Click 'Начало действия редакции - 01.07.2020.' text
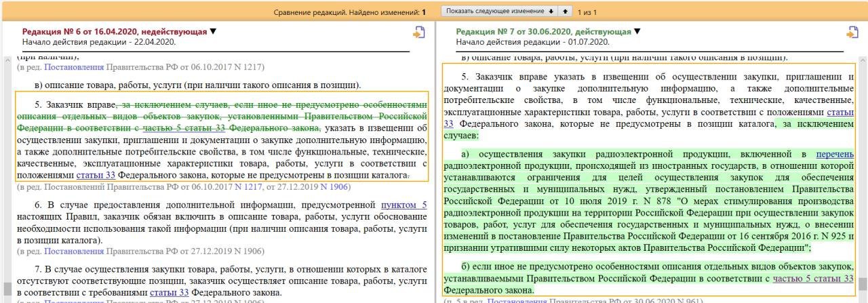 coord(532,42)
